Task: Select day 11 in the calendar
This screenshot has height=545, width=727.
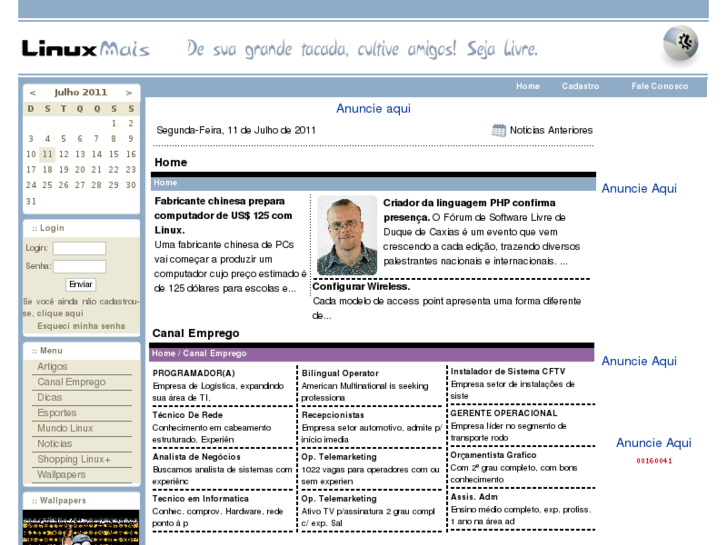Action: (x=47, y=154)
